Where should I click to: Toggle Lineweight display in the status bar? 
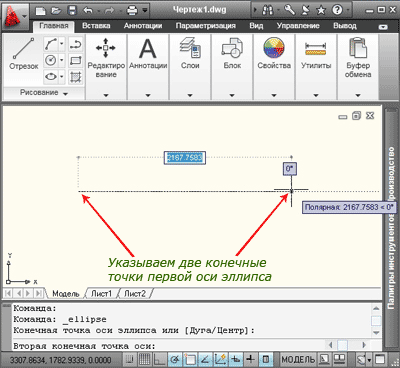click(251, 360)
